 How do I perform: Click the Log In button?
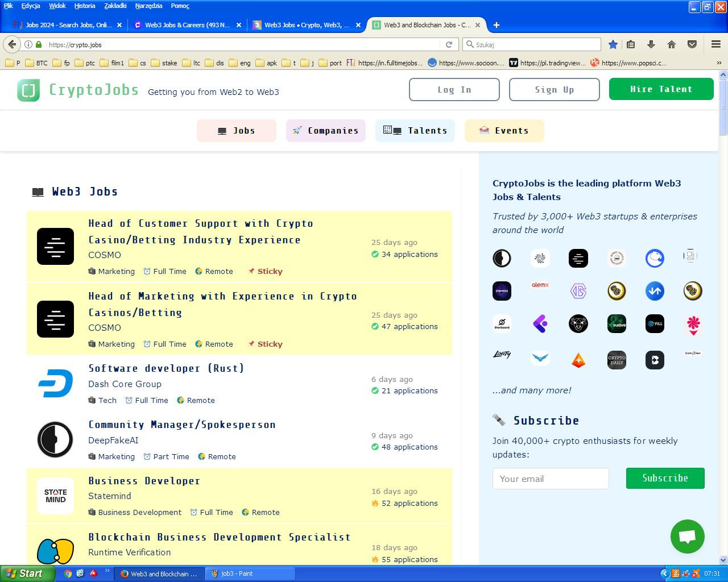pyautogui.click(x=454, y=90)
